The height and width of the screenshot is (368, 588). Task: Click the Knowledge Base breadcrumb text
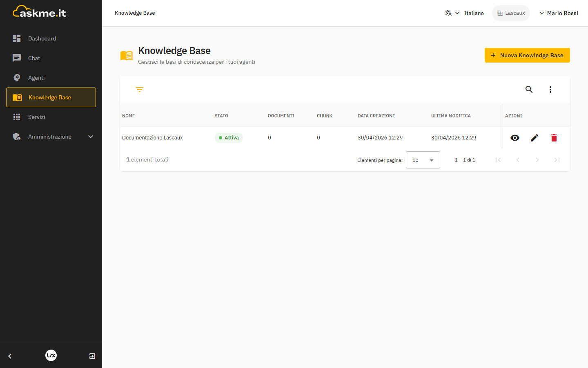[x=135, y=13]
